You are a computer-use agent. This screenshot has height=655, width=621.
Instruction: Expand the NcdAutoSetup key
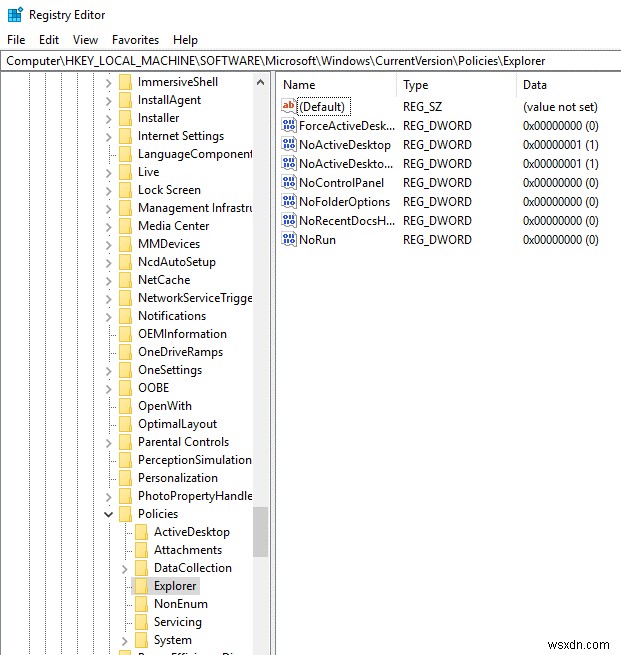click(x=109, y=262)
